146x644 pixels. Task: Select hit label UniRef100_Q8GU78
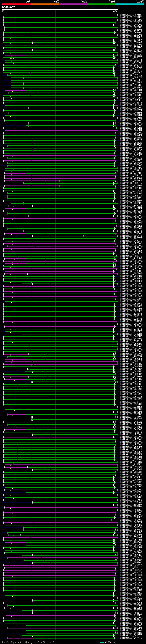pyautogui.click(x=131, y=77)
